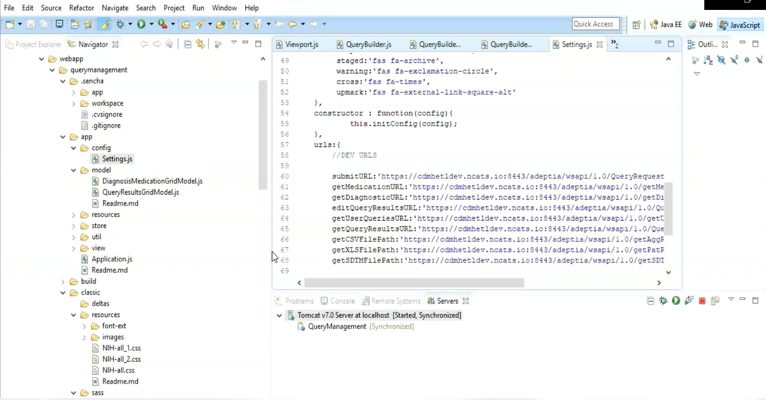Select DiagnosisMedicationGridModel.js file

pyautogui.click(x=147, y=181)
